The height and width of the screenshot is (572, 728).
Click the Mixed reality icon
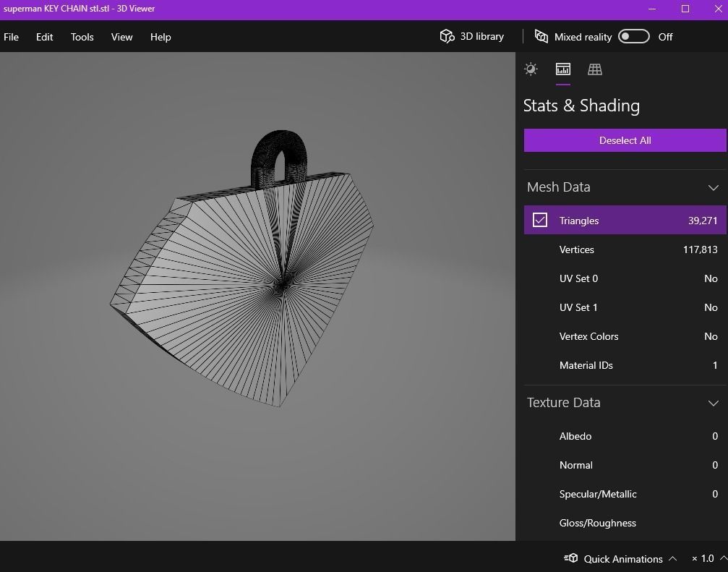point(541,36)
